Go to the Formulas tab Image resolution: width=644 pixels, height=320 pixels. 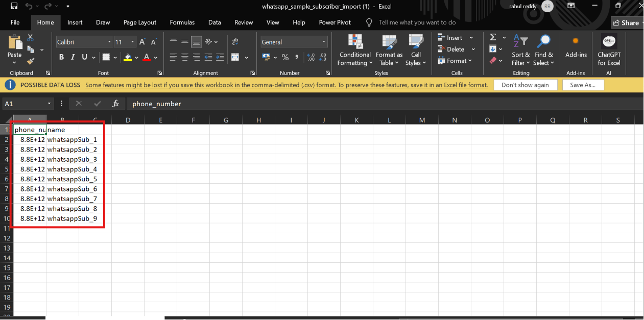pyautogui.click(x=182, y=22)
